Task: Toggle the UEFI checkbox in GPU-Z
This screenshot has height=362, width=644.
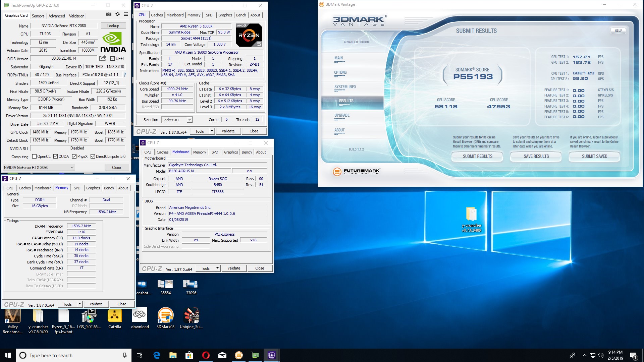Action: 113,58
